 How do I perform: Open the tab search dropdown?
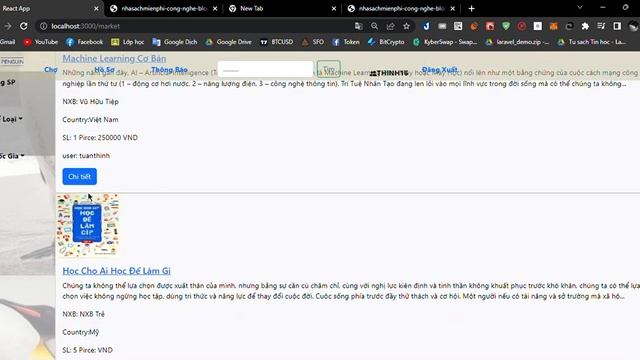pos(580,7)
